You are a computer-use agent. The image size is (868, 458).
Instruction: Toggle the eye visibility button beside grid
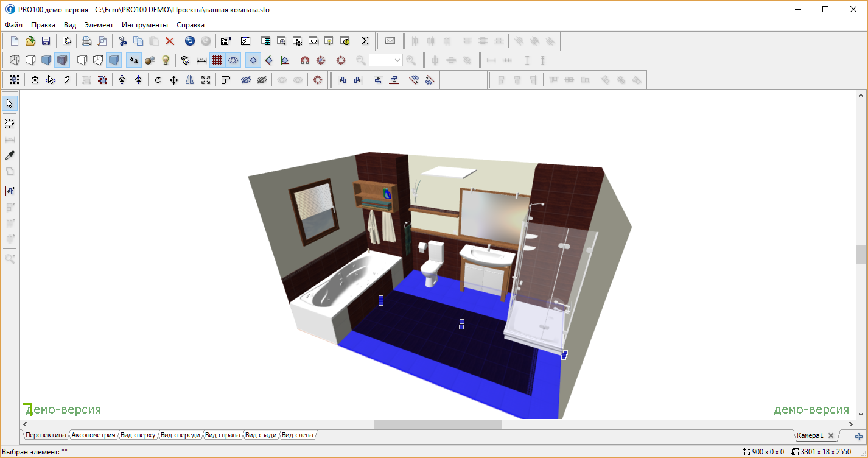233,60
